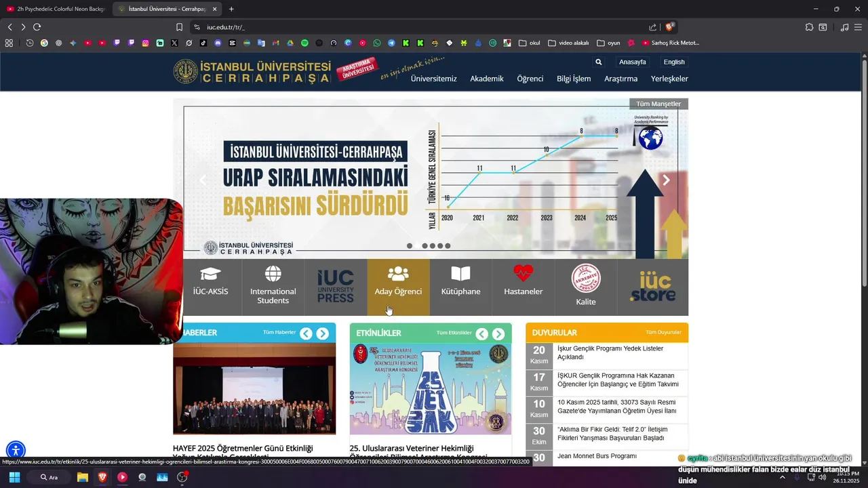The width and height of the screenshot is (868, 488).
Task: Open the Aday Öğrenci tile
Action: (x=398, y=287)
